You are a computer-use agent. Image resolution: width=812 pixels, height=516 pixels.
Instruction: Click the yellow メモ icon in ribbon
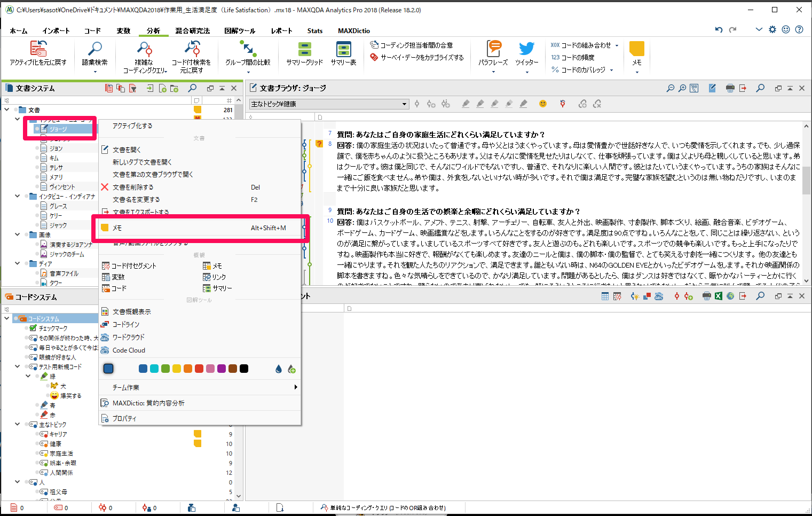coord(637,49)
